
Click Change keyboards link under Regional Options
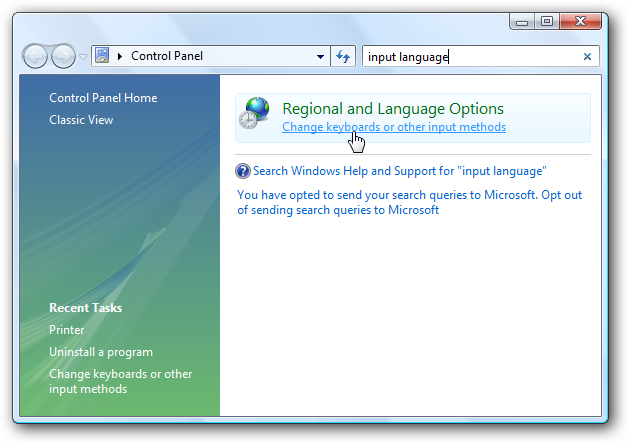[394, 127]
